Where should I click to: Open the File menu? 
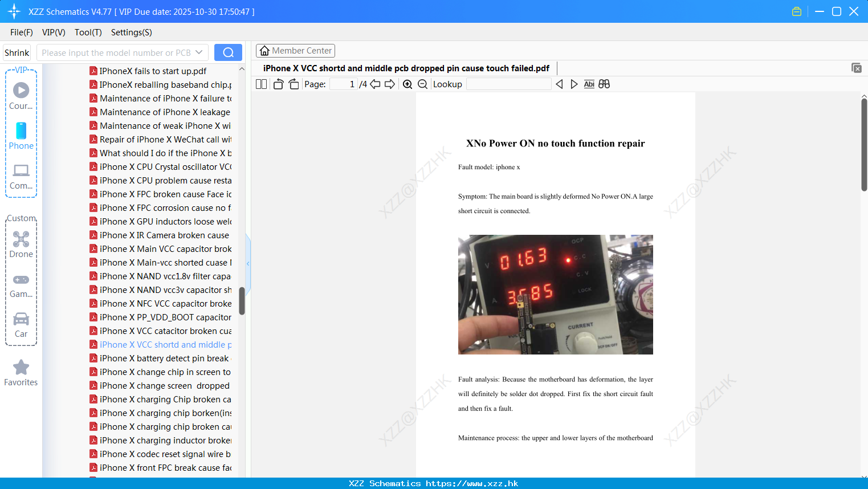pos(22,32)
